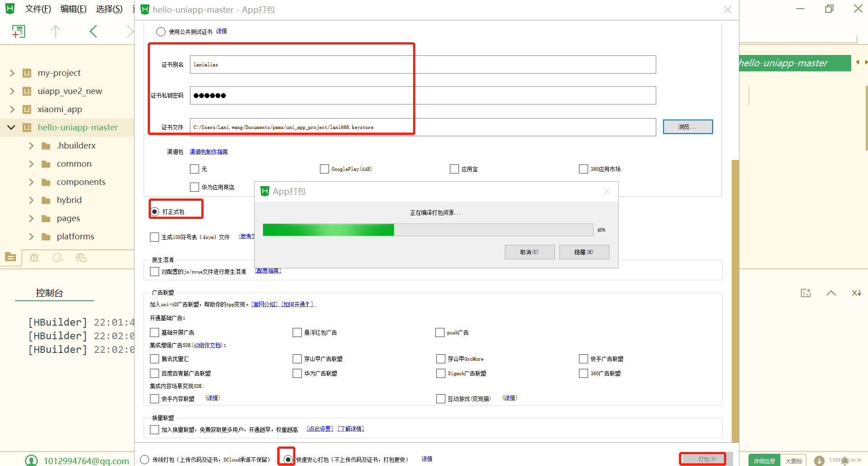Select use public test certificate radio
This screenshot has height=466, width=868.
[161, 32]
